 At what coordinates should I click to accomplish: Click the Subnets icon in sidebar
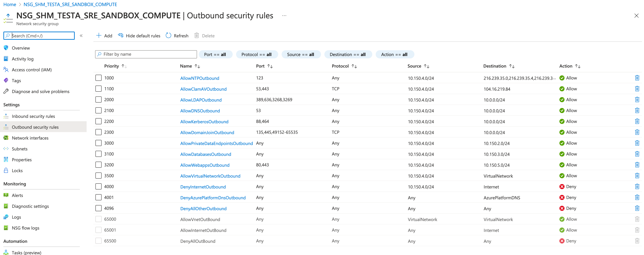pos(6,149)
